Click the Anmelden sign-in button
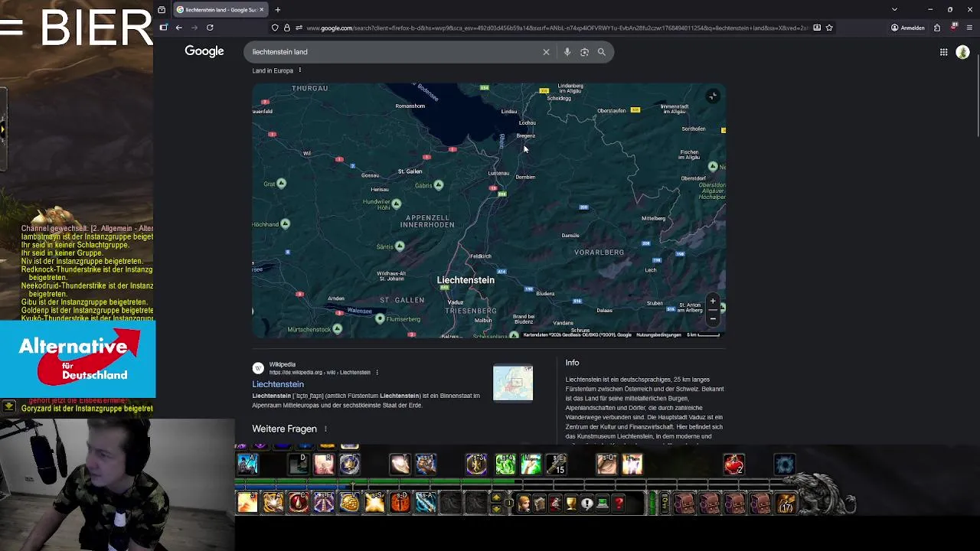Screen dimensions: 980x551 tap(908, 28)
